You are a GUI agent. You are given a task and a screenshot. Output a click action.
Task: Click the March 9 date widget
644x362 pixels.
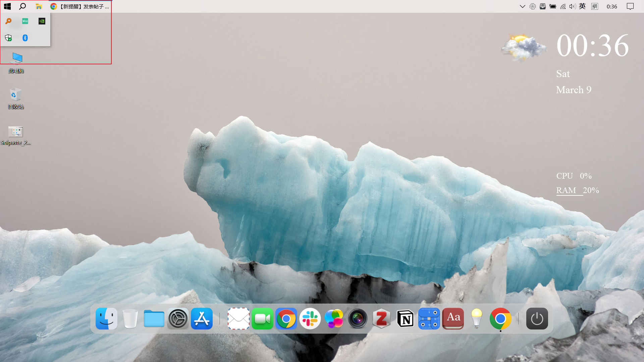(574, 90)
